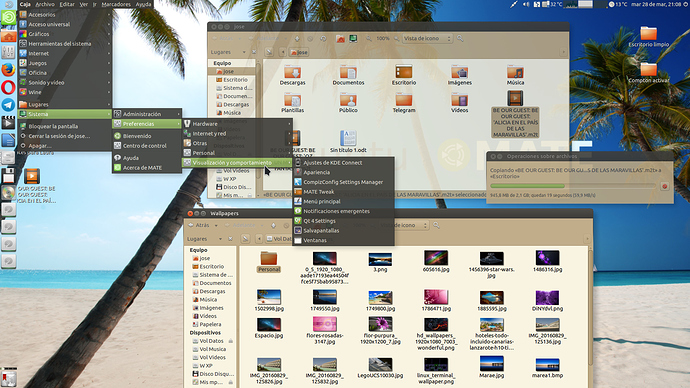Select Papelera in the Wallpapers sidebar
Screen dimensions: 690x388
pyautogui.click(x=210, y=324)
